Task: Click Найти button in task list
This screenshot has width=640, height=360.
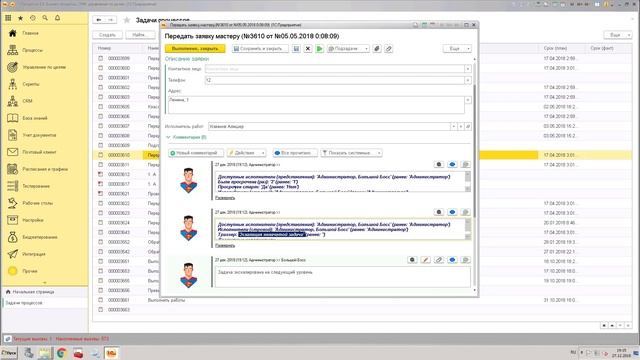Action: click(139, 35)
